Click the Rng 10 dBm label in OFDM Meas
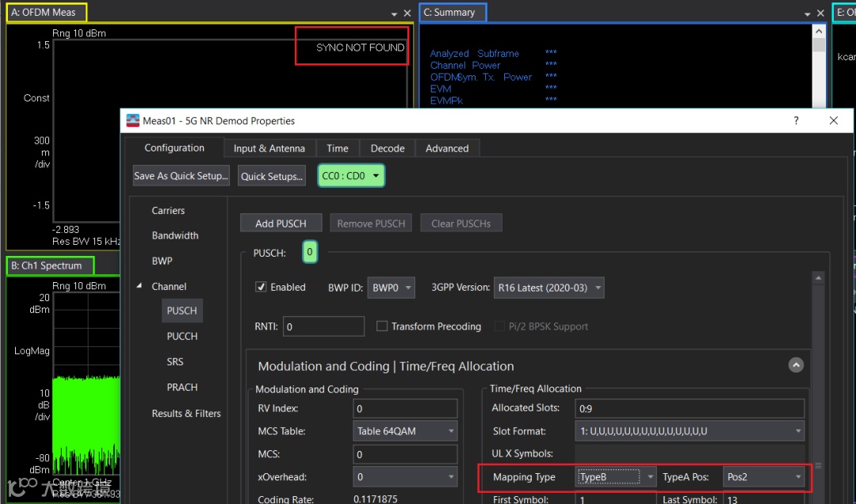856x504 pixels. [79, 33]
